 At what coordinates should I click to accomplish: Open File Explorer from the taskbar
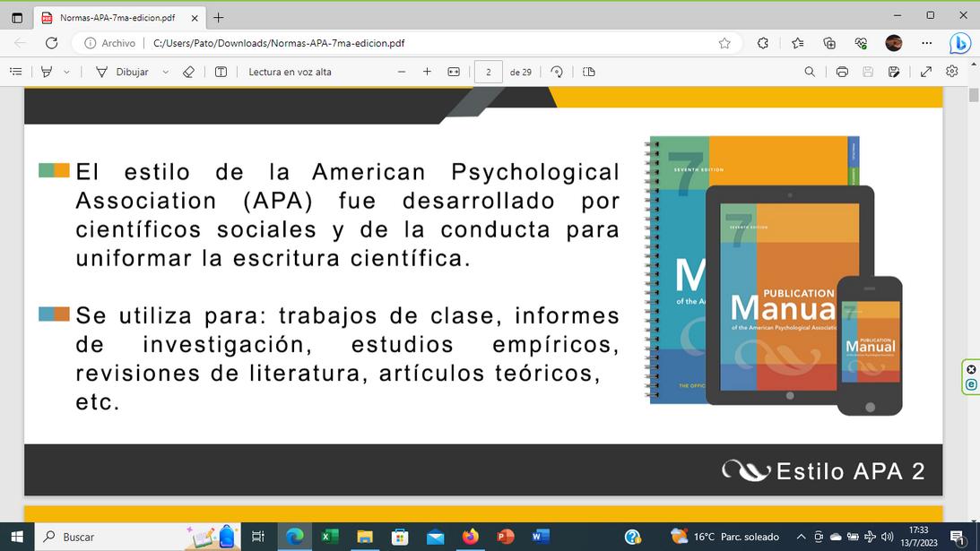coord(364,537)
